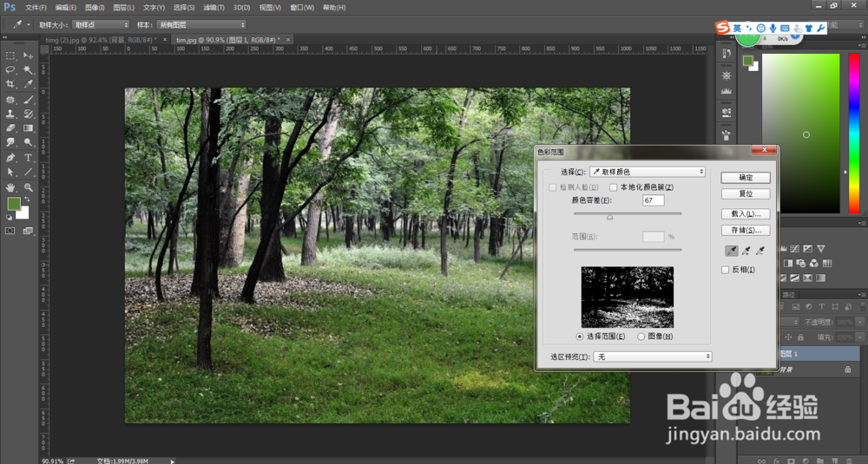
Task: Click the Sogou microphone voice input icon
Action: tap(773, 28)
